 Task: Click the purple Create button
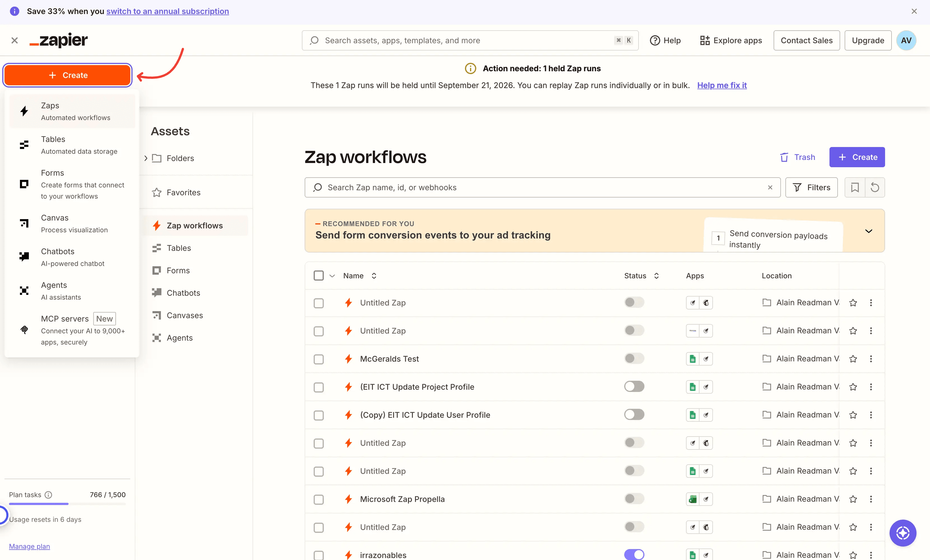tap(857, 157)
